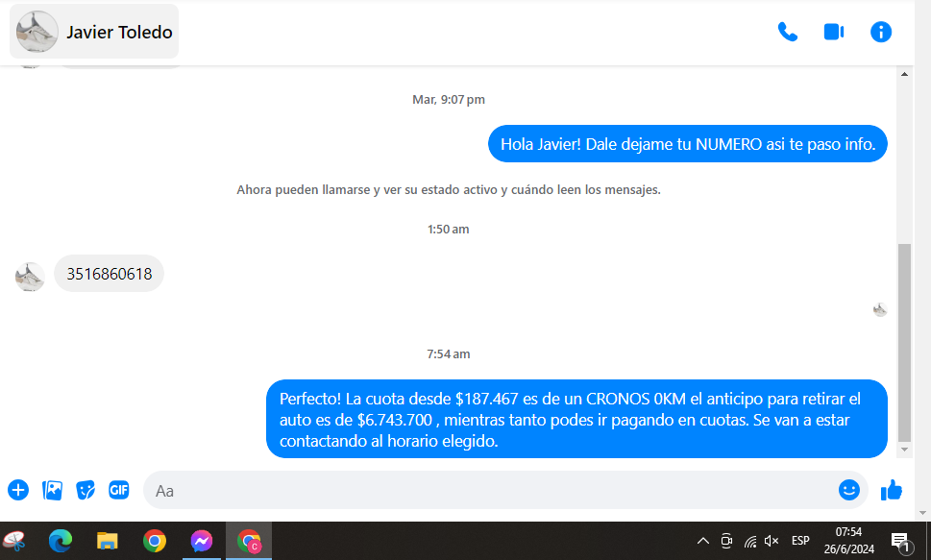The image size is (931, 560).
Task: Show hidden system tray icons
Action: 702,541
